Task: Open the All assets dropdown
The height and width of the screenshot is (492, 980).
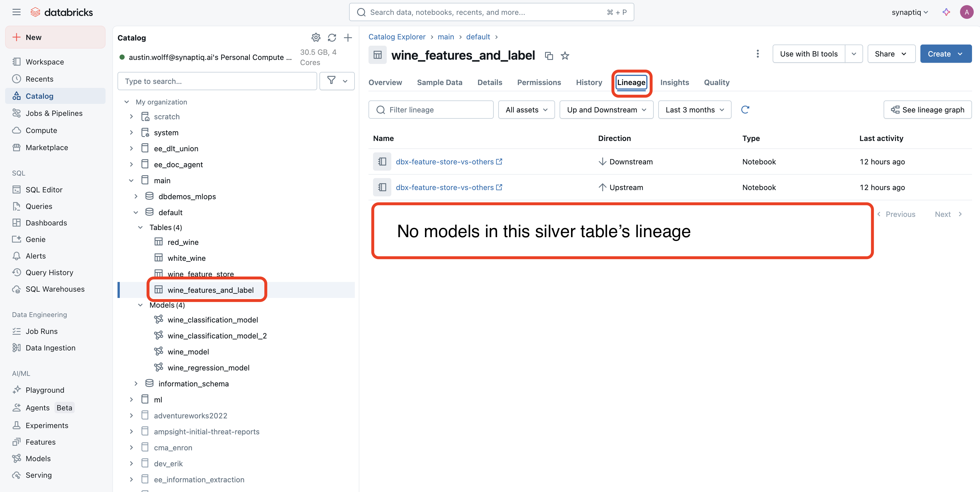Action: pyautogui.click(x=526, y=110)
